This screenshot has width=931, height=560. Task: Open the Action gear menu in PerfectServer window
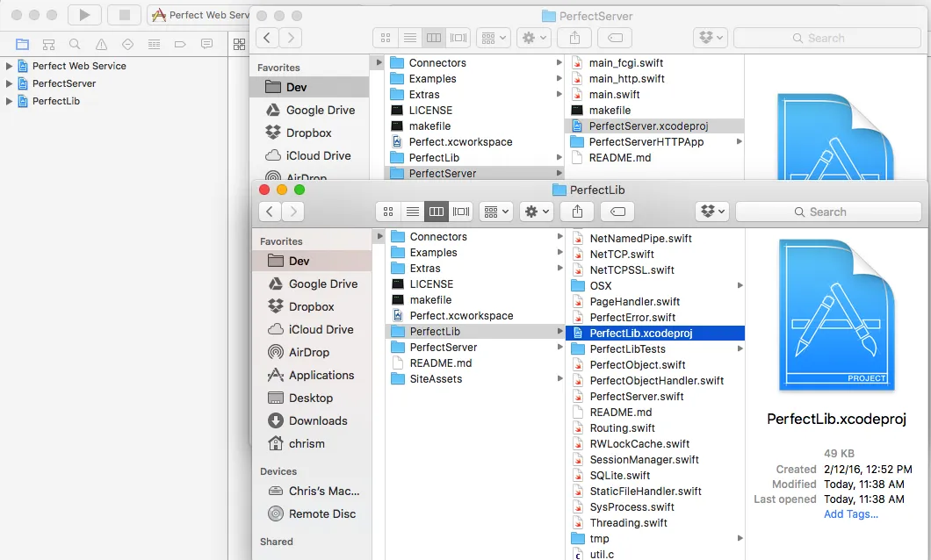534,38
